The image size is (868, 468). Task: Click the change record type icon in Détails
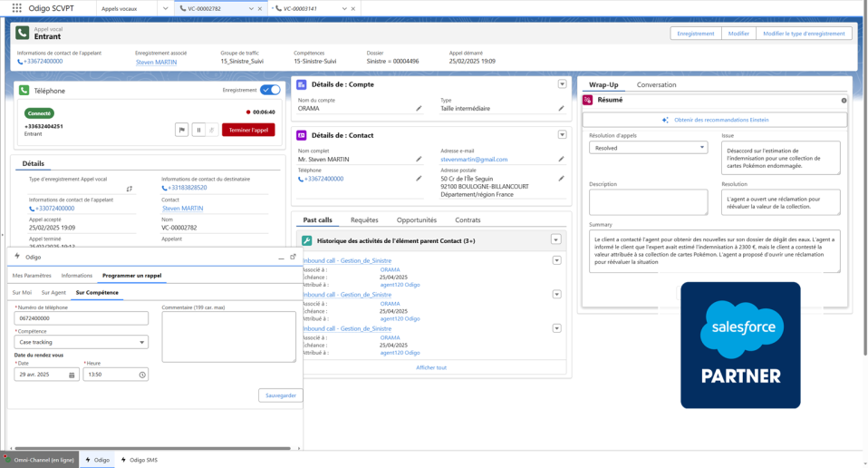pyautogui.click(x=129, y=189)
